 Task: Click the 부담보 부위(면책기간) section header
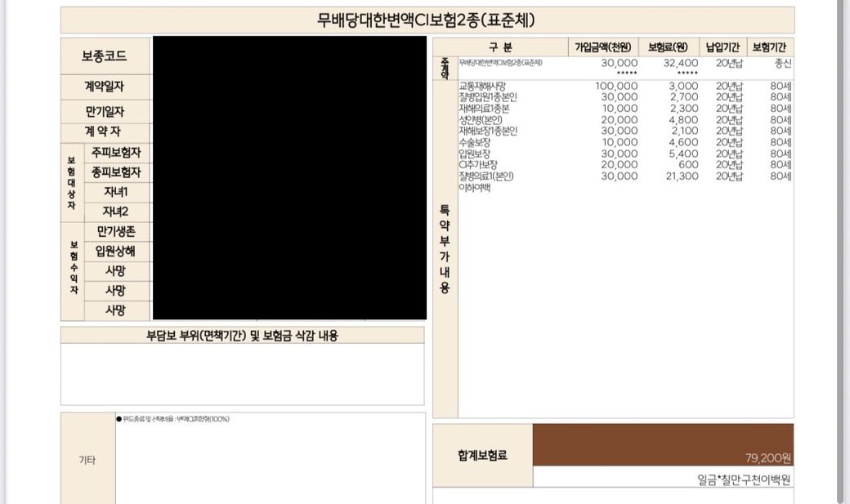click(x=242, y=336)
